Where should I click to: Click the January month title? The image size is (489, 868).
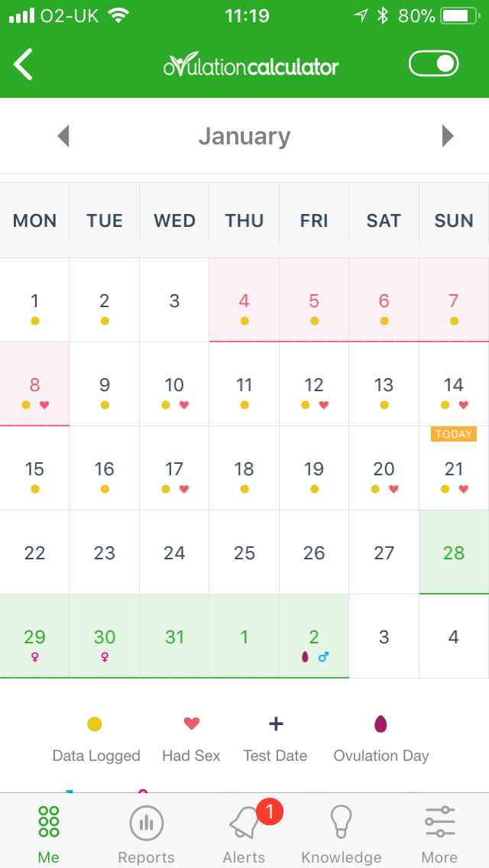244,136
